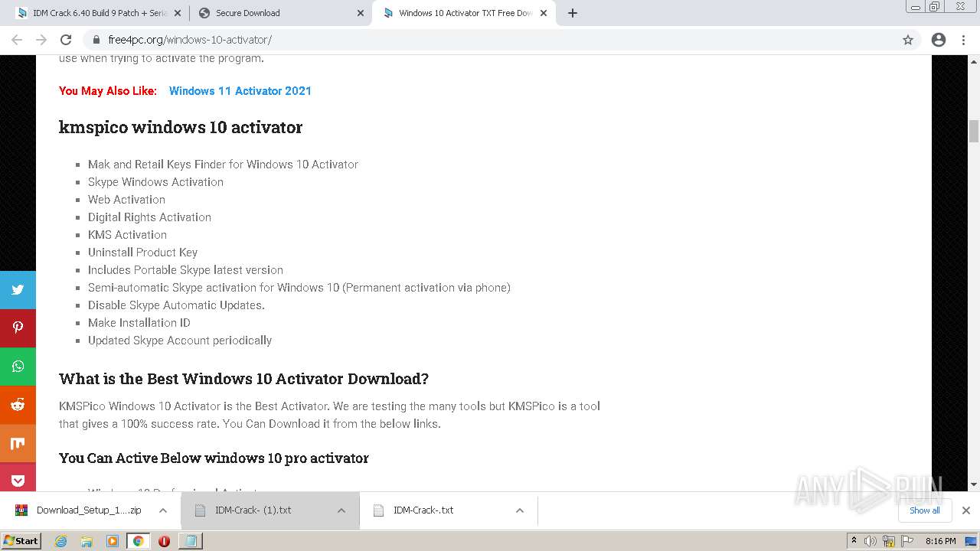980x551 pixels.
Task: Go forward in browser history
Action: [x=41, y=40]
